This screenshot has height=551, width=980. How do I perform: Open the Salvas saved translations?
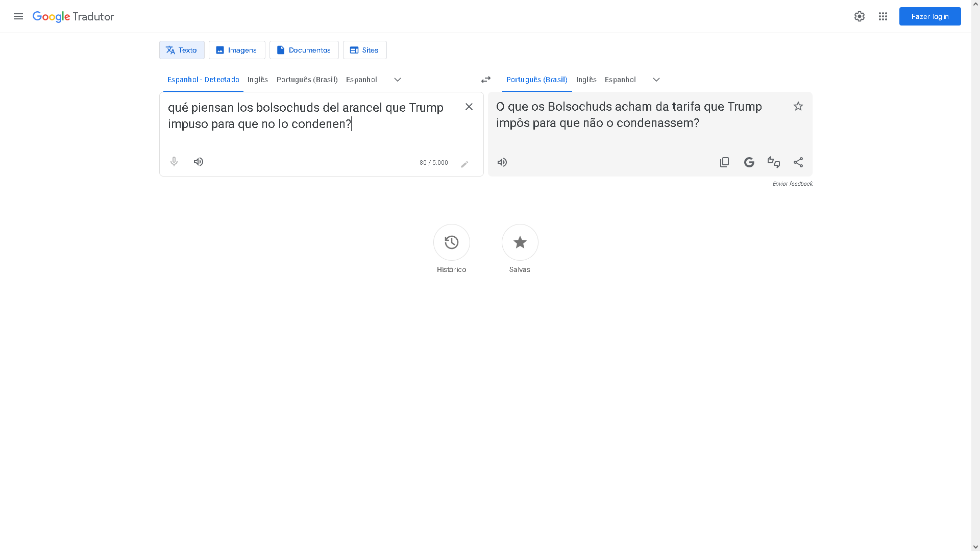[x=520, y=242]
